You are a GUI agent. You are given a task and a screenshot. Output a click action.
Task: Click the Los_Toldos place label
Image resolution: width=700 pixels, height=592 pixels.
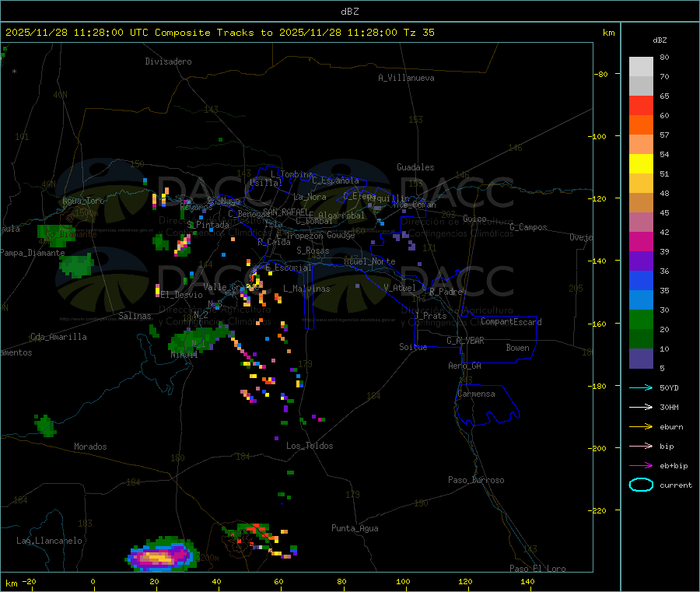(x=310, y=446)
